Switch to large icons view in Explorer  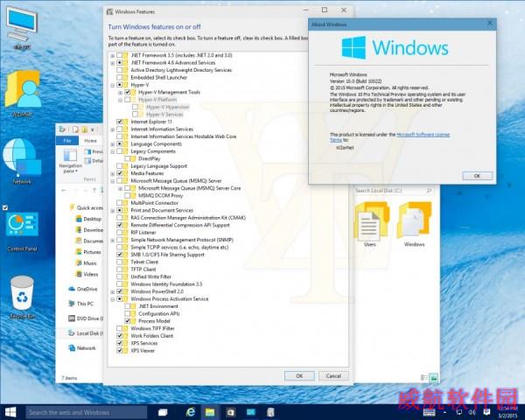pos(434,378)
